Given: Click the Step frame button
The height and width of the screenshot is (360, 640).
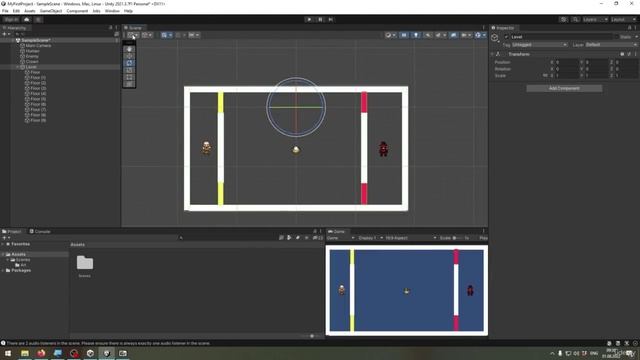Looking at the screenshot, I should point(331,19).
